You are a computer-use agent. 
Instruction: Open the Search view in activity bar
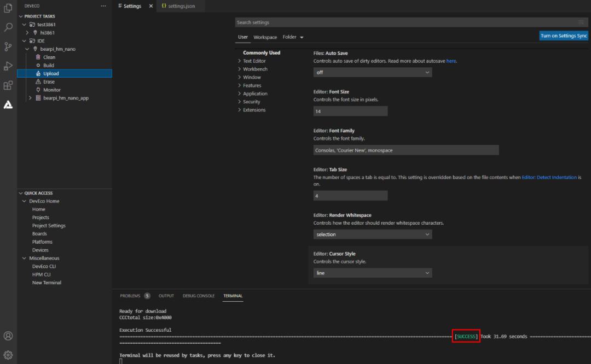[x=8, y=27]
